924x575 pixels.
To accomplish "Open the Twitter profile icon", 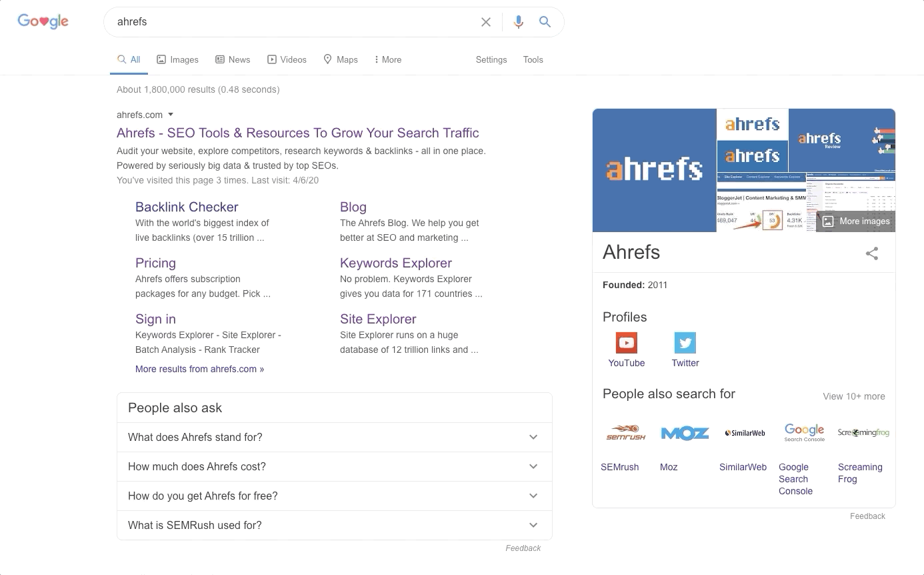I will click(x=685, y=343).
